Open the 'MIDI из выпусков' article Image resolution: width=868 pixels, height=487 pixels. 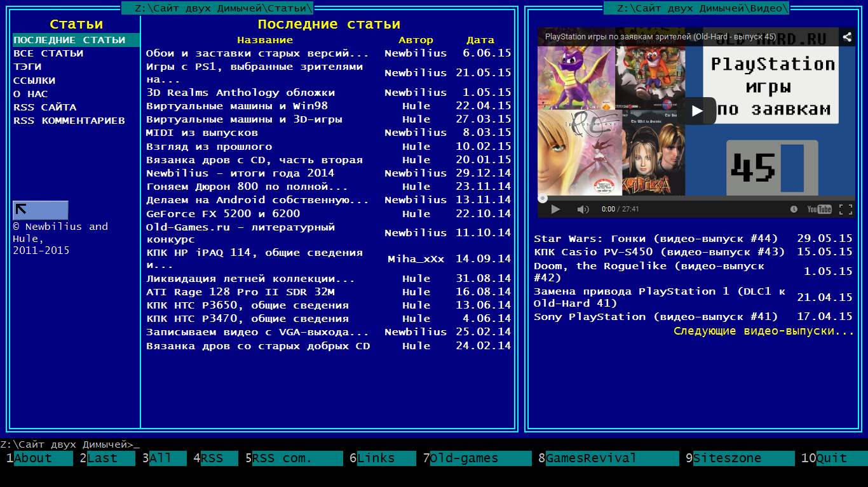coord(202,133)
